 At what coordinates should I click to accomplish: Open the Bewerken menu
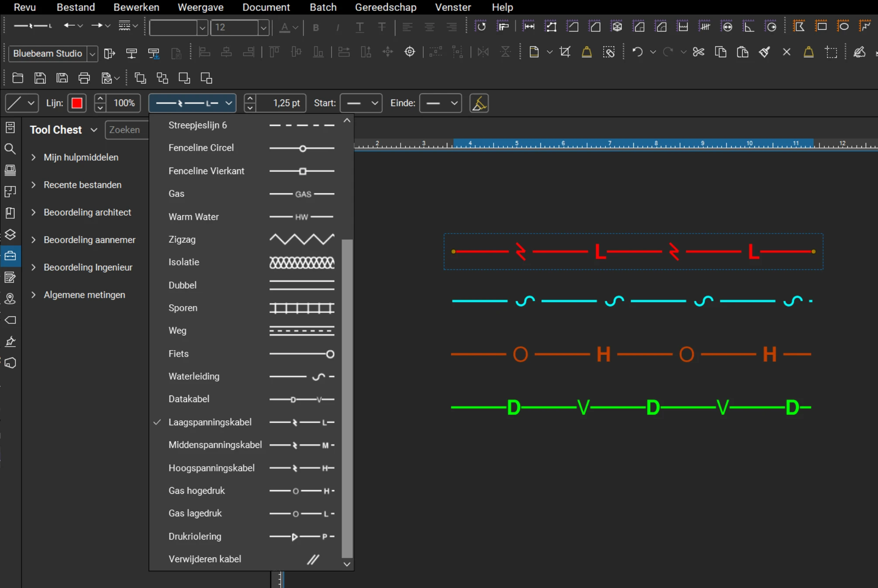pos(136,7)
